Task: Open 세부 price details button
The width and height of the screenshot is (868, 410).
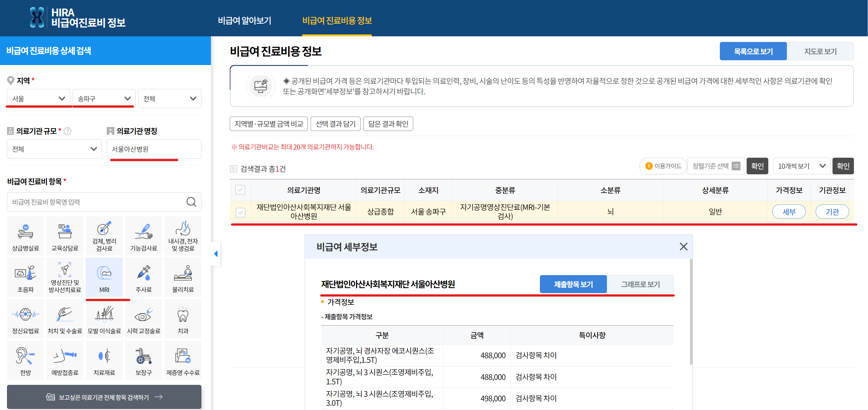Action: click(789, 211)
